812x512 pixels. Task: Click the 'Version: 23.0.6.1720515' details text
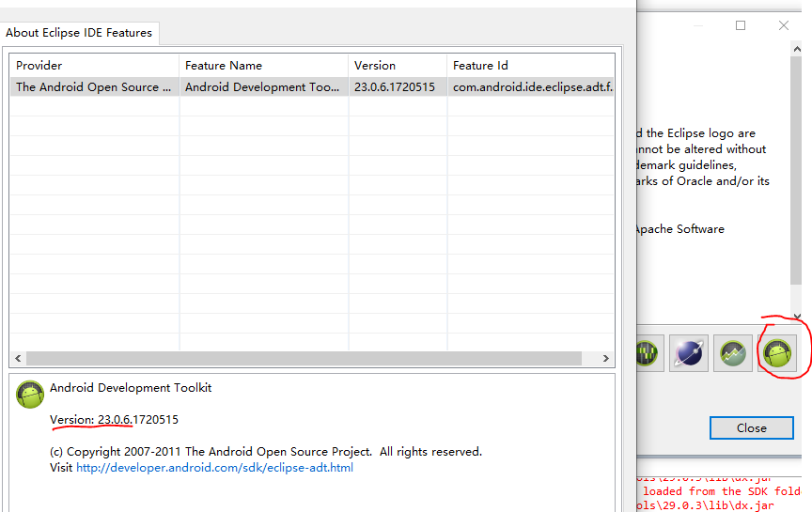coord(114,419)
